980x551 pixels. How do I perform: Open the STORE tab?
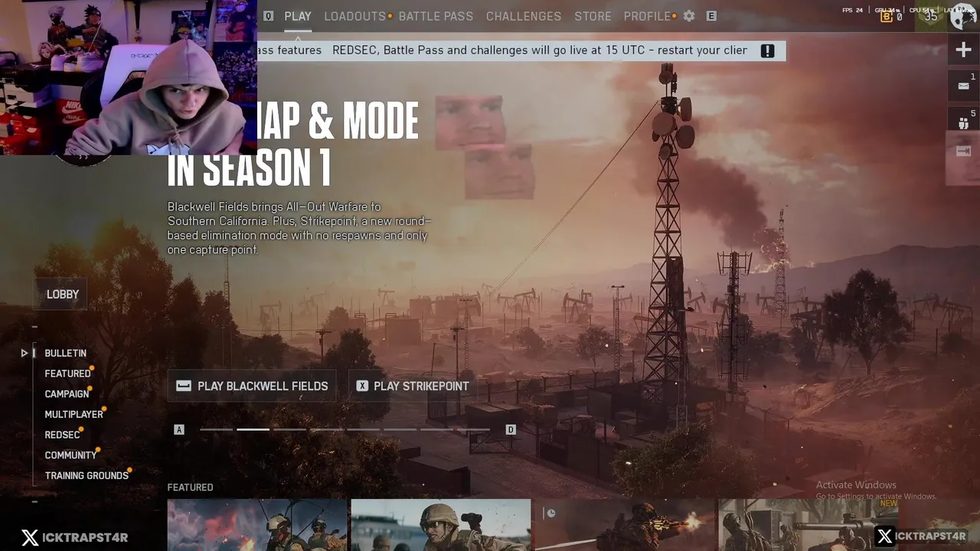pyautogui.click(x=593, y=16)
